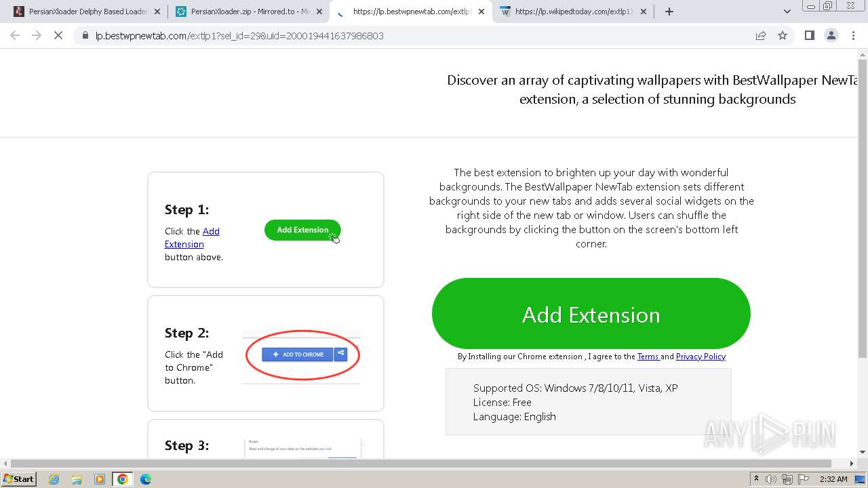
Task: Click the 'Step 1:' heading
Action: (186, 209)
